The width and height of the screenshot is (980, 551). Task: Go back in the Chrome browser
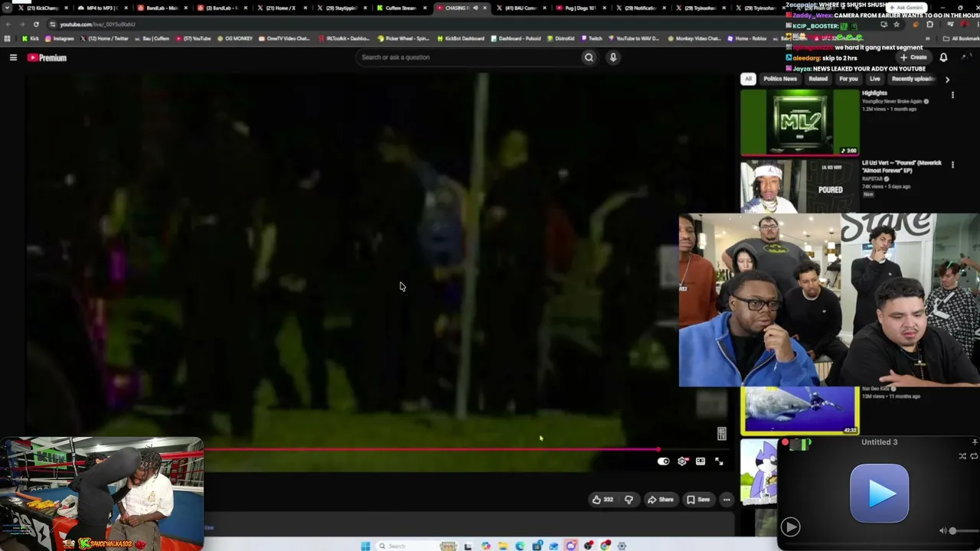click(8, 24)
